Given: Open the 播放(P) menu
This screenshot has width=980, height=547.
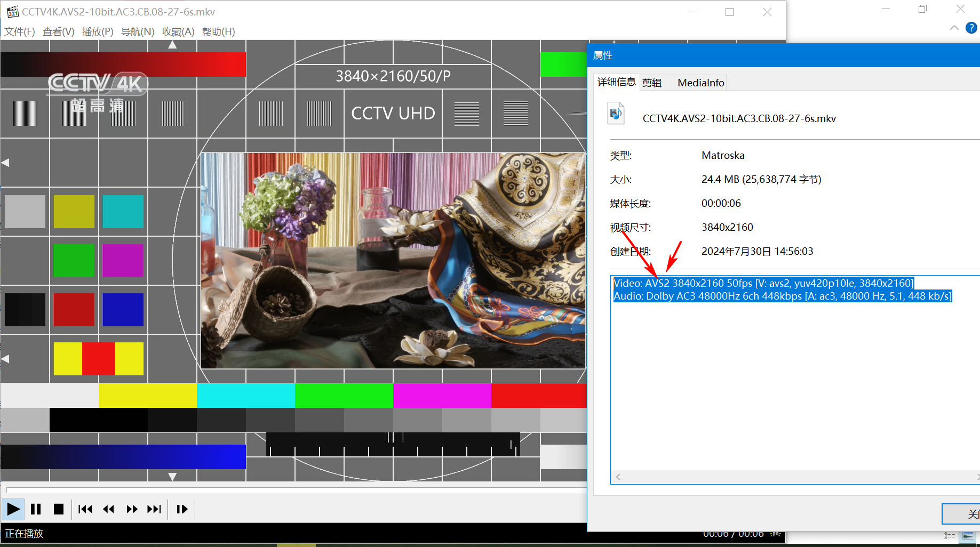Looking at the screenshot, I should click(98, 31).
